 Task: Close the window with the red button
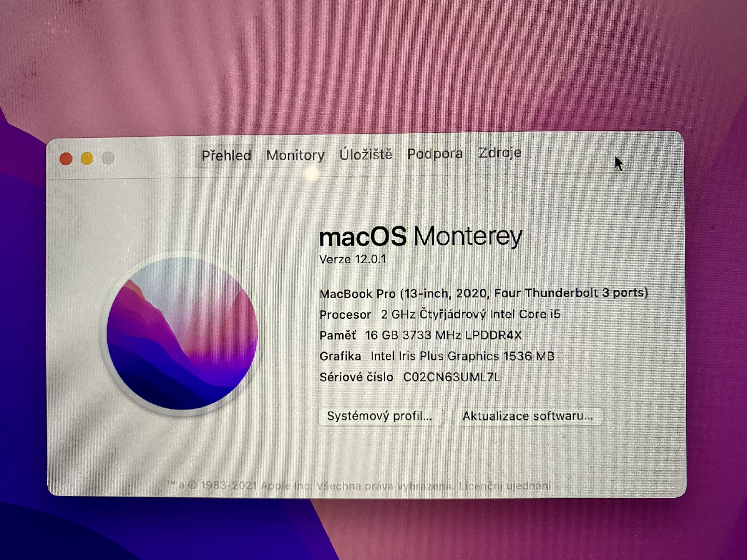(66, 159)
